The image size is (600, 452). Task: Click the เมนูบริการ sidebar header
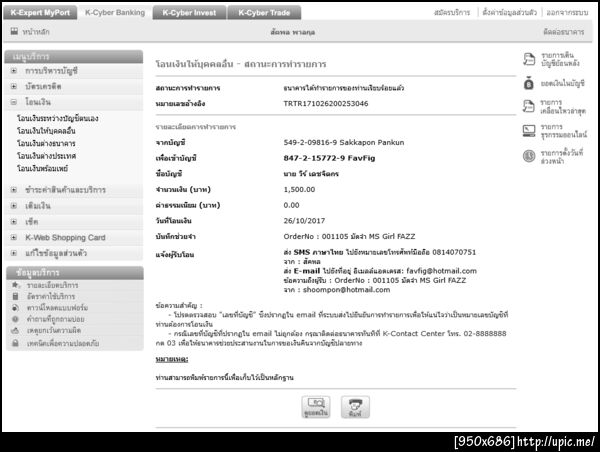click(x=74, y=57)
